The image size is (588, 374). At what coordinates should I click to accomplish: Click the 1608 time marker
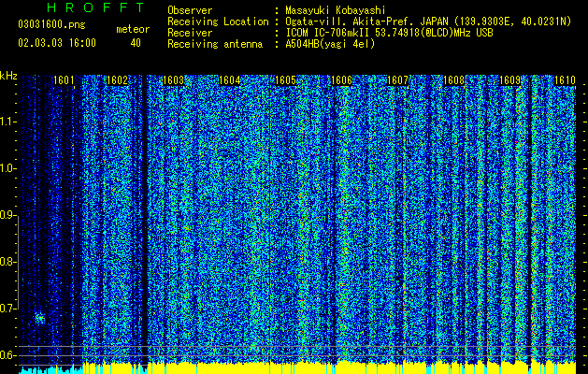453,80
